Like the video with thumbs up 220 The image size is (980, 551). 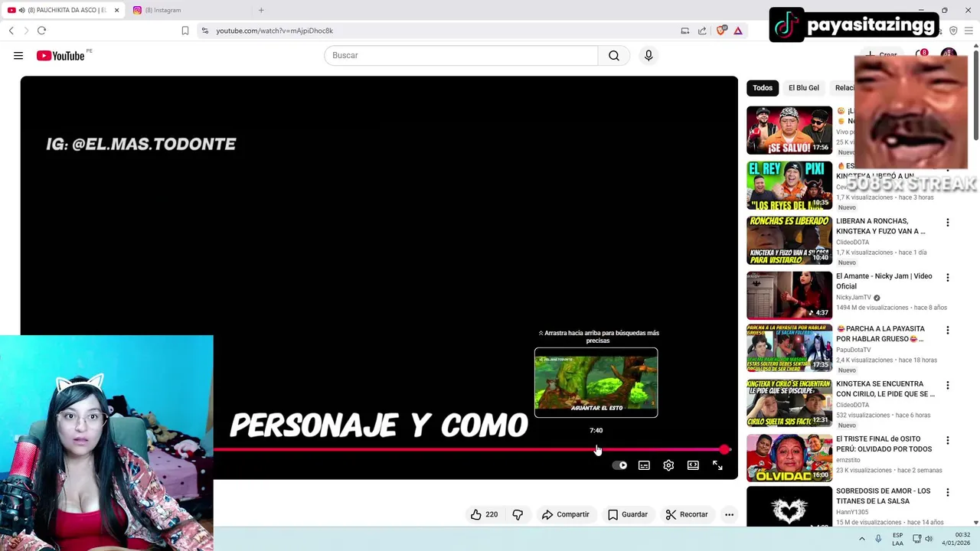click(x=484, y=514)
